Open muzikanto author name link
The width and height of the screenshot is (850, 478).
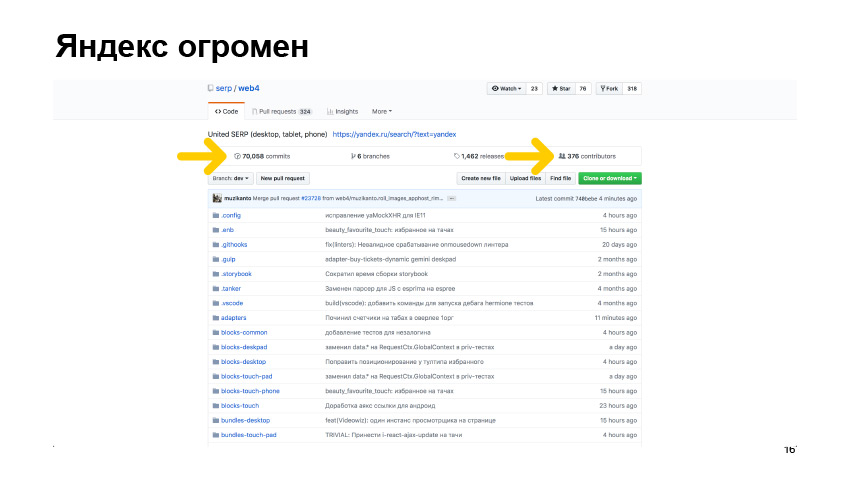(237, 198)
